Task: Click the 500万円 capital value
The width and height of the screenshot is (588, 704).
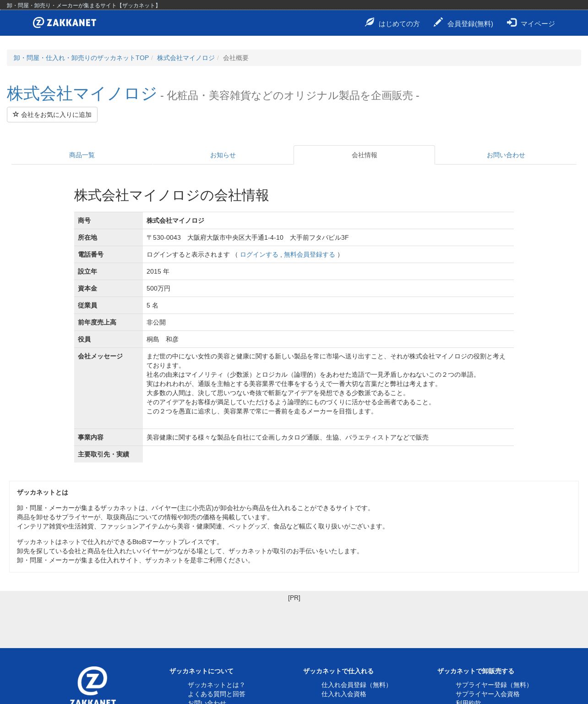Action: 158,288
